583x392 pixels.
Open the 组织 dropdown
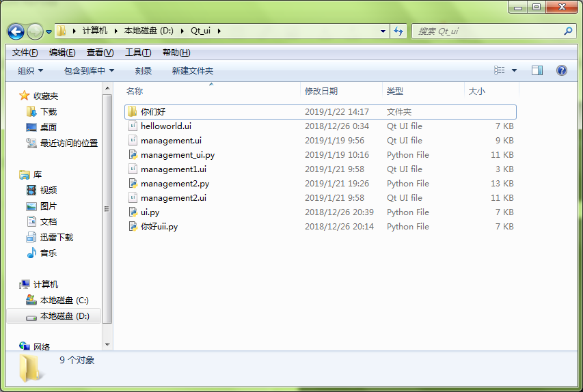31,70
